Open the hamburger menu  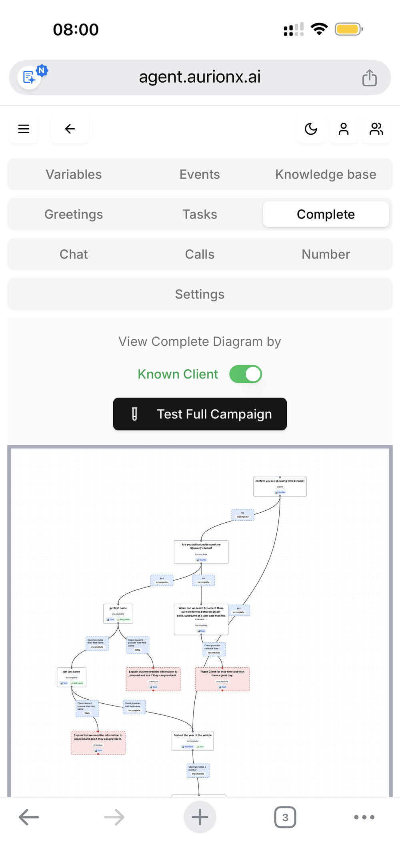[23, 129]
